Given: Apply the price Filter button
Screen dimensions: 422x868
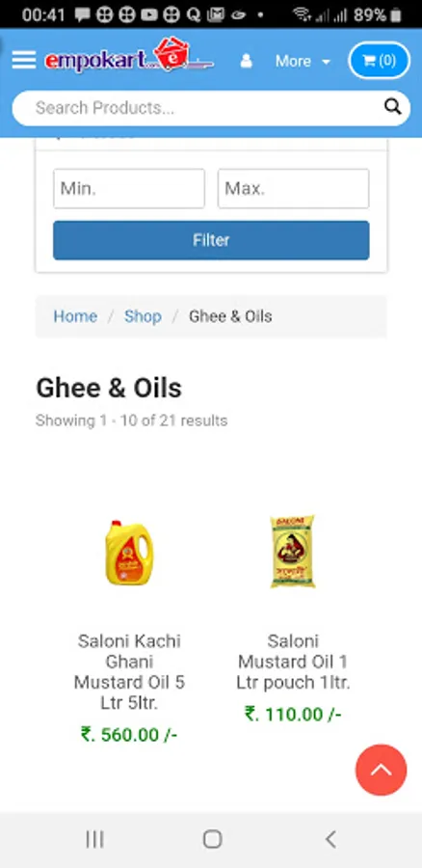Looking at the screenshot, I should pos(211,240).
